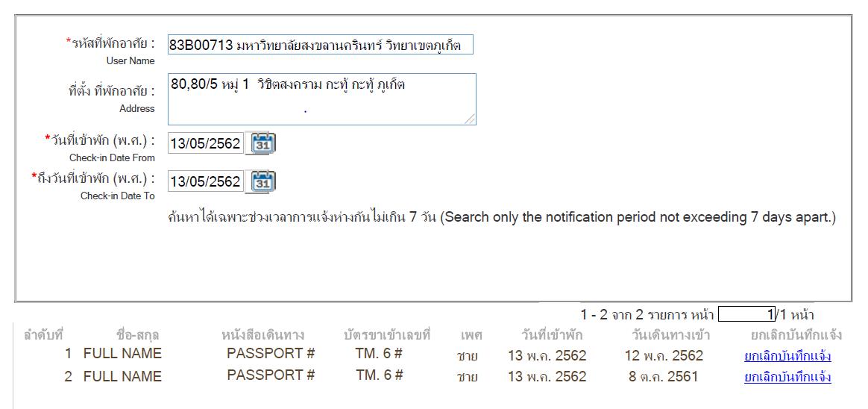Click the page number input box
Viewport: 868px width, 409px height.
(746, 315)
